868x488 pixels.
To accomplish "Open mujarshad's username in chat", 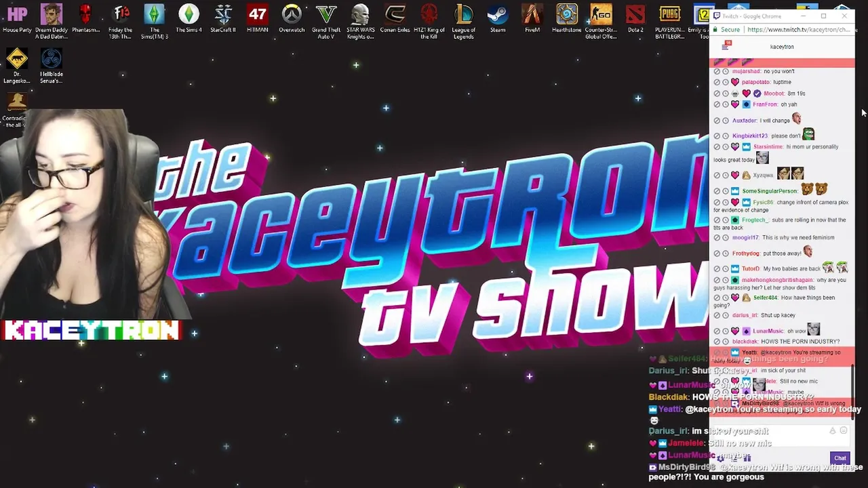I will 746,71.
